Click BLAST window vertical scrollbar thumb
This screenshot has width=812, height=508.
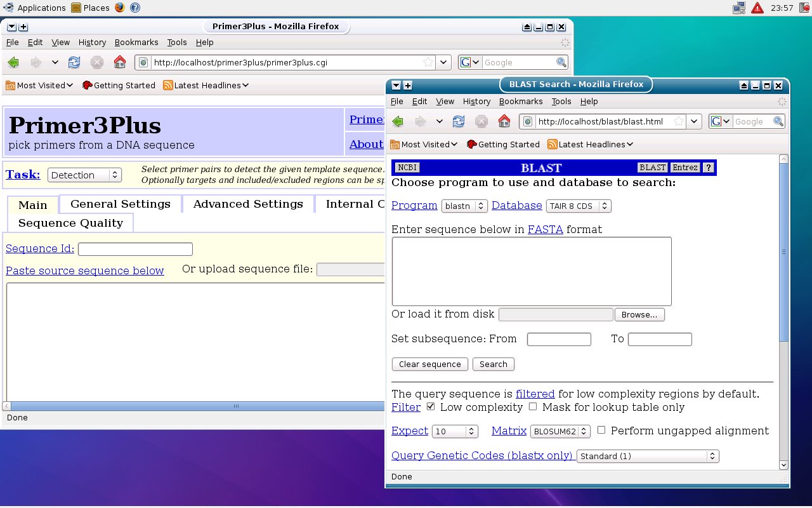[x=783, y=252]
